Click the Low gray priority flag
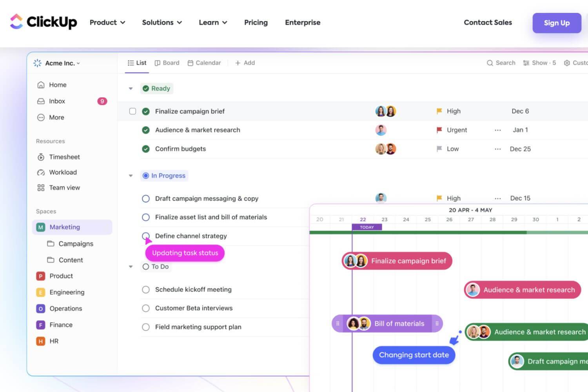This screenshot has width=588, height=392. click(439, 149)
